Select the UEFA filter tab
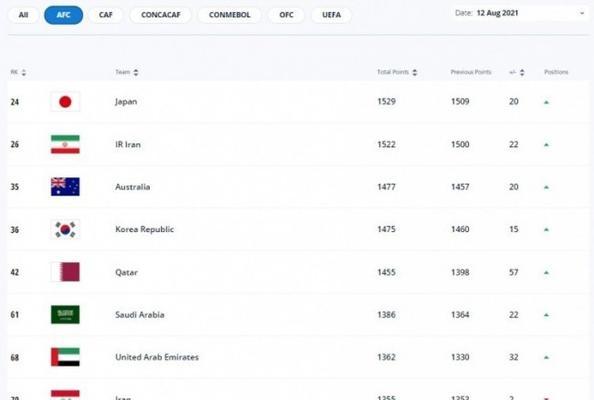 point(331,15)
